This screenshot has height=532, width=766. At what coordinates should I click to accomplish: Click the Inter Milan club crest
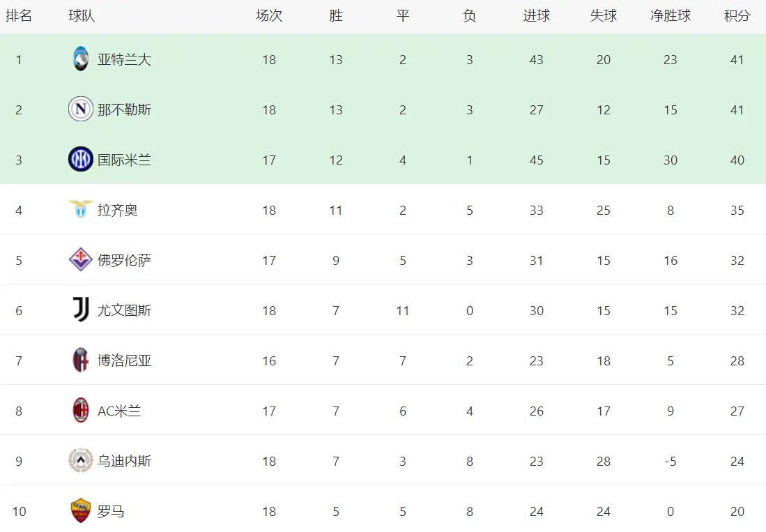[x=81, y=160]
